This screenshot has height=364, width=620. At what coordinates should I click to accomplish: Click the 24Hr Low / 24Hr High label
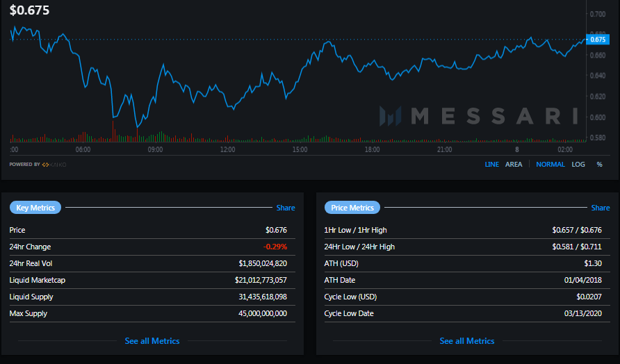coord(359,247)
